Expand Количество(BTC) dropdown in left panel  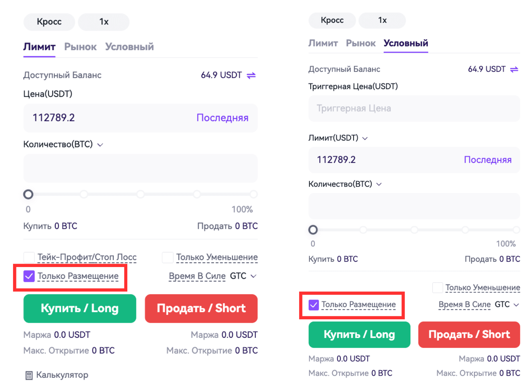pyautogui.click(x=100, y=145)
